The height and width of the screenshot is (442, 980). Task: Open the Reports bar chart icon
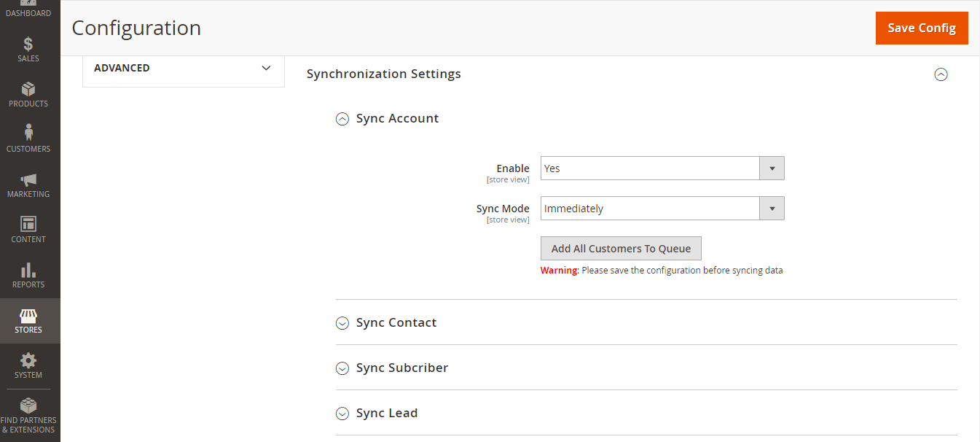point(28,270)
